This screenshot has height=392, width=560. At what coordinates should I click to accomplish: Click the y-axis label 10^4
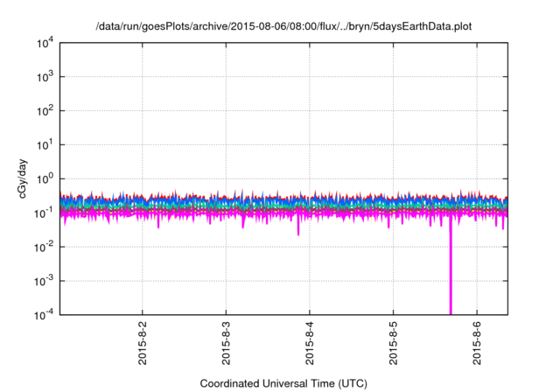click(45, 44)
